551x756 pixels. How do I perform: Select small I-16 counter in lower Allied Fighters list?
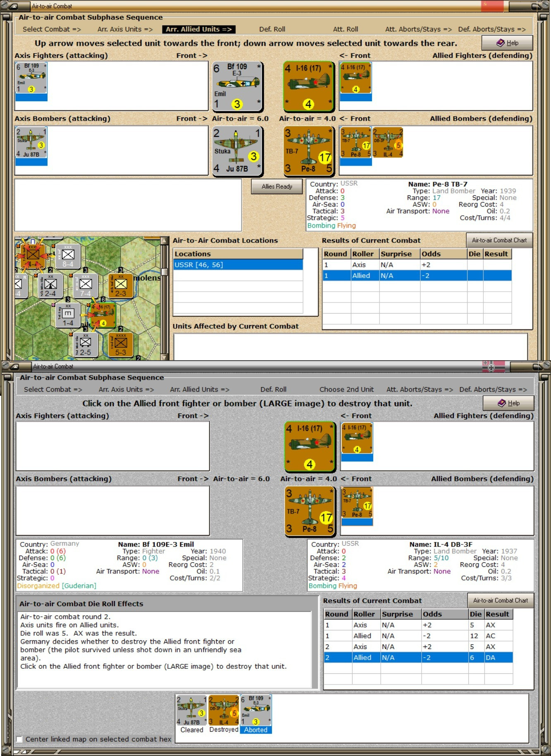click(357, 438)
